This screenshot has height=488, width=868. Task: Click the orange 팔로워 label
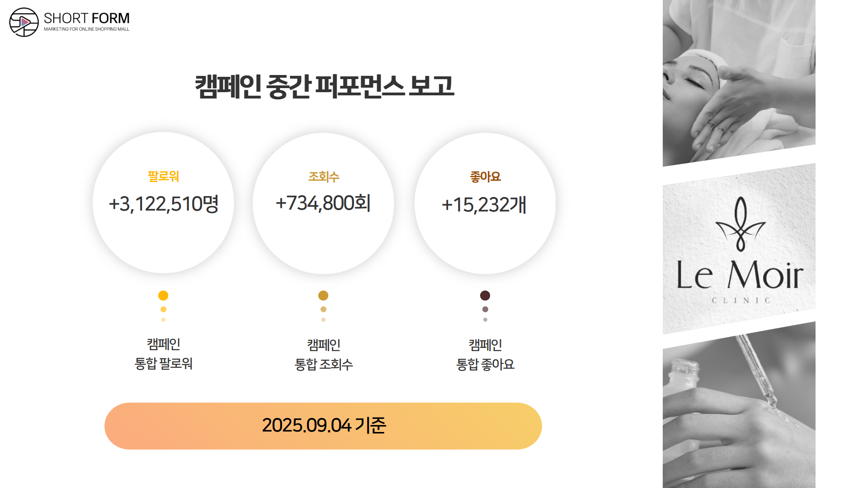click(163, 176)
